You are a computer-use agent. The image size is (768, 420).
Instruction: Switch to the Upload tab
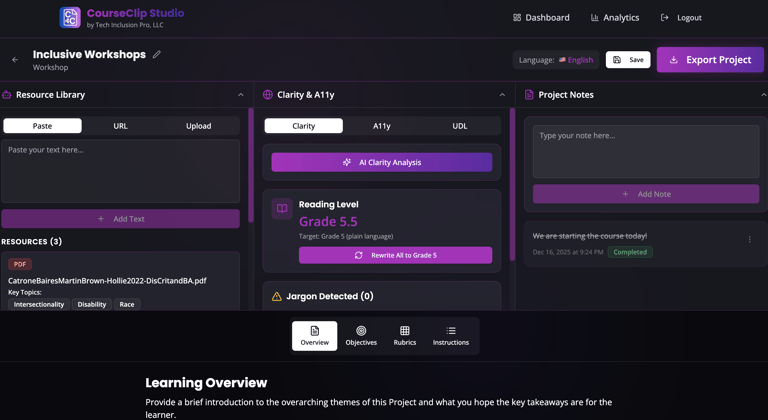click(199, 126)
